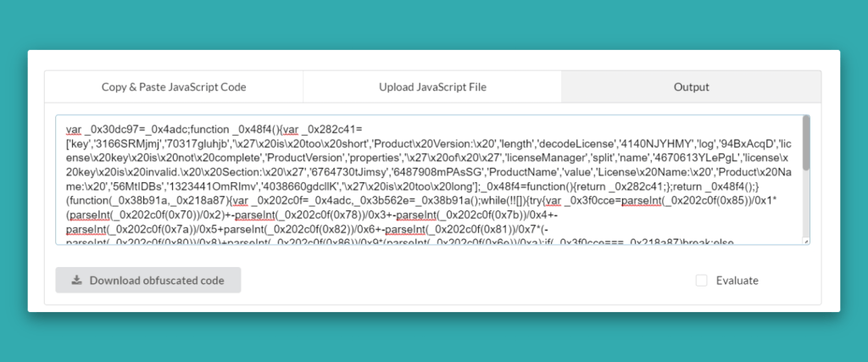The height and width of the screenshot is (362, 868).
Task: Select the Output tab
Action: [691, 86]
